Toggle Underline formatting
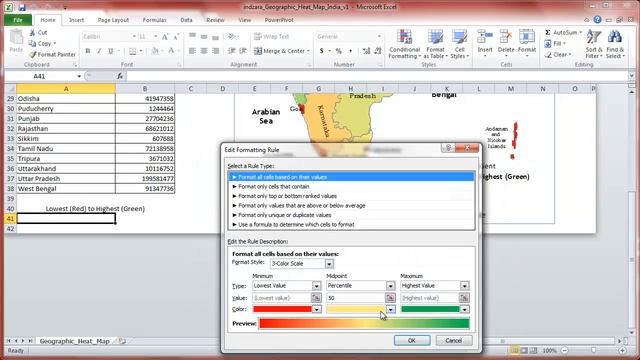The image size is (640, 360). (x=110, y=51)
